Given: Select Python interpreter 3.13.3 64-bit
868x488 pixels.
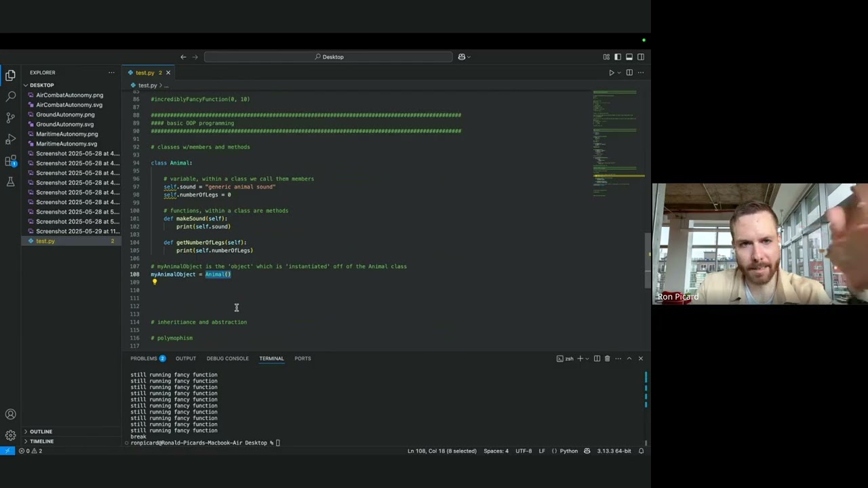Looking at the screenshot, I should pos(614,451).
